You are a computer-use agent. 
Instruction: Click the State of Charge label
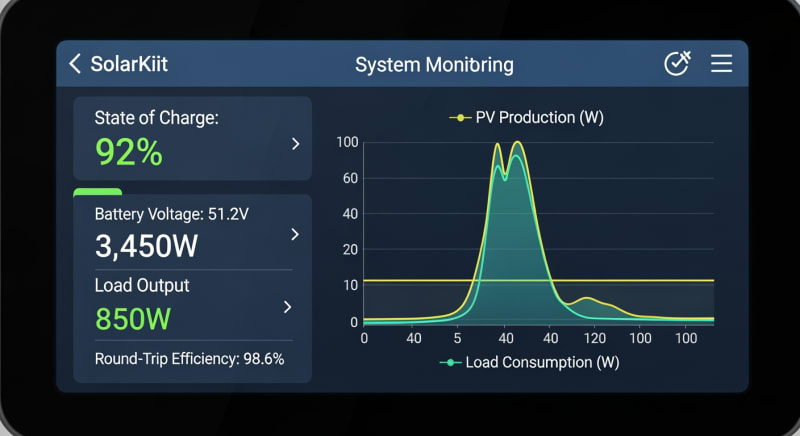click(157, 118)
